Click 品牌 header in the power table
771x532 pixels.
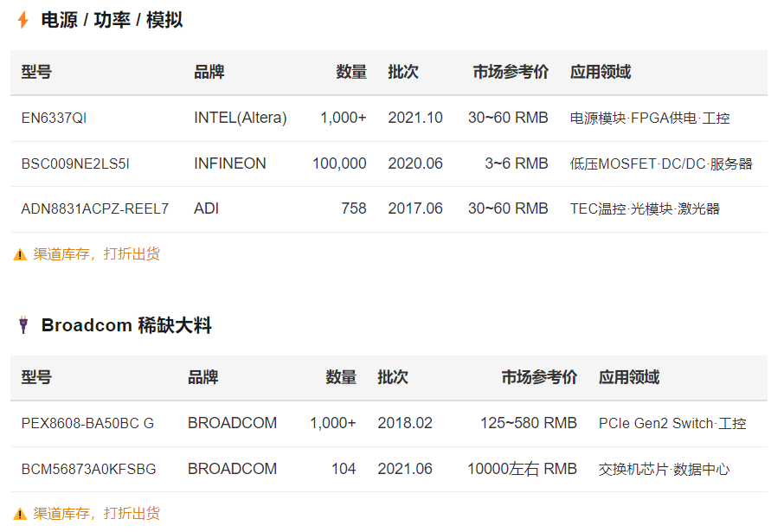[x=209, y=72]
